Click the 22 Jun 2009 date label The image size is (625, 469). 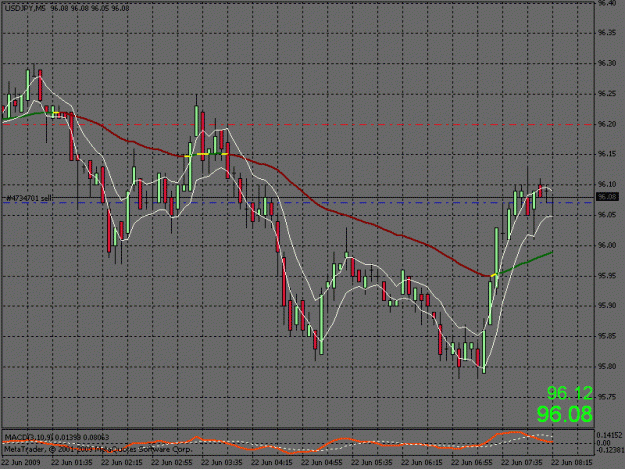(x=21, y=463)
